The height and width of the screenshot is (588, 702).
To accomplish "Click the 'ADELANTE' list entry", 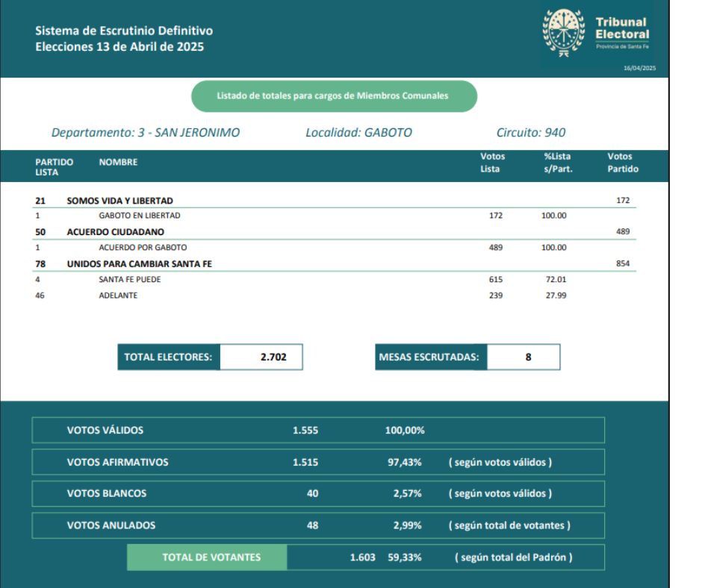I will pyautogui.click(x=118, y=295).
